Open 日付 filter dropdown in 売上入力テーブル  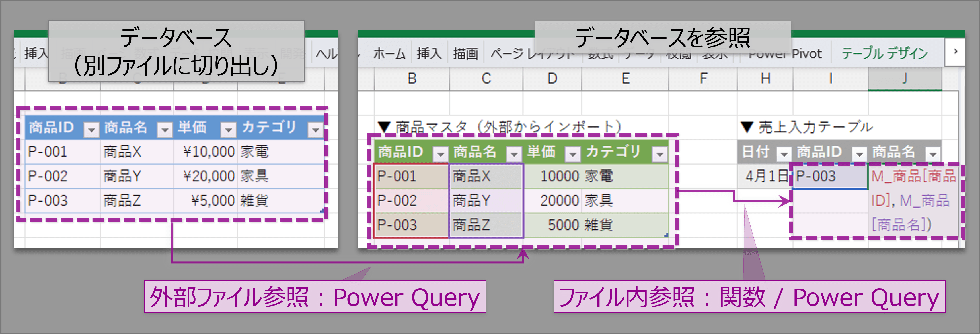coord(784,154)
